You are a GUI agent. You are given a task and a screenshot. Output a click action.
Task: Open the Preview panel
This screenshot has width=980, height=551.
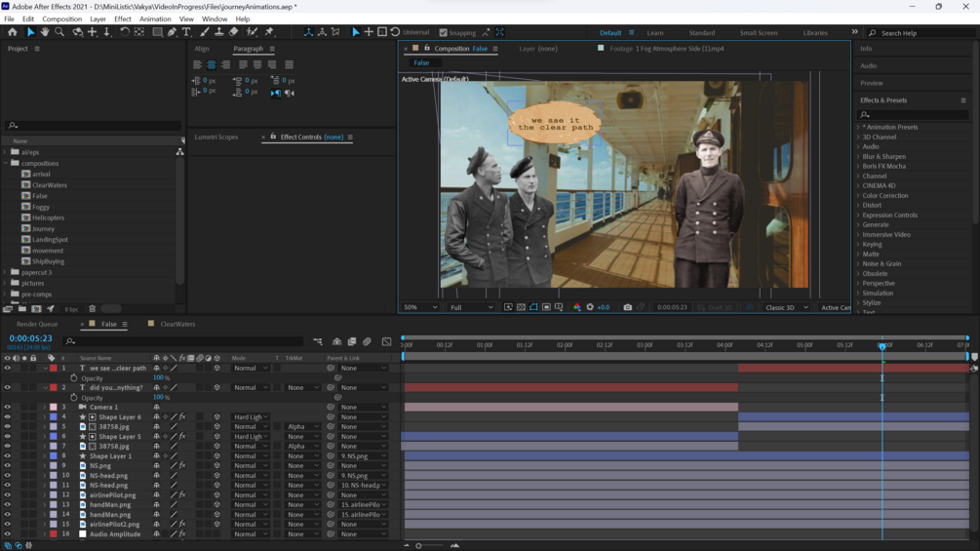[871, 83]
